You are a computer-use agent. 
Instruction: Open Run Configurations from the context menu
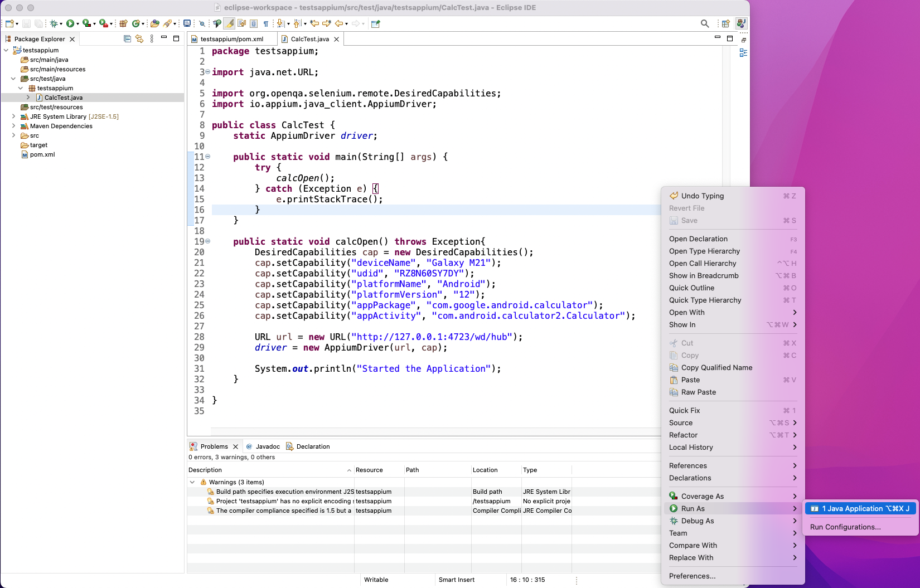coord(845,527)
